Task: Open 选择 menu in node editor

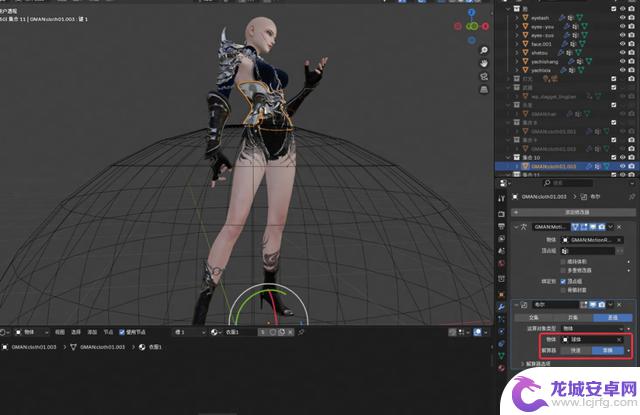Action: (x=76, y=333)
